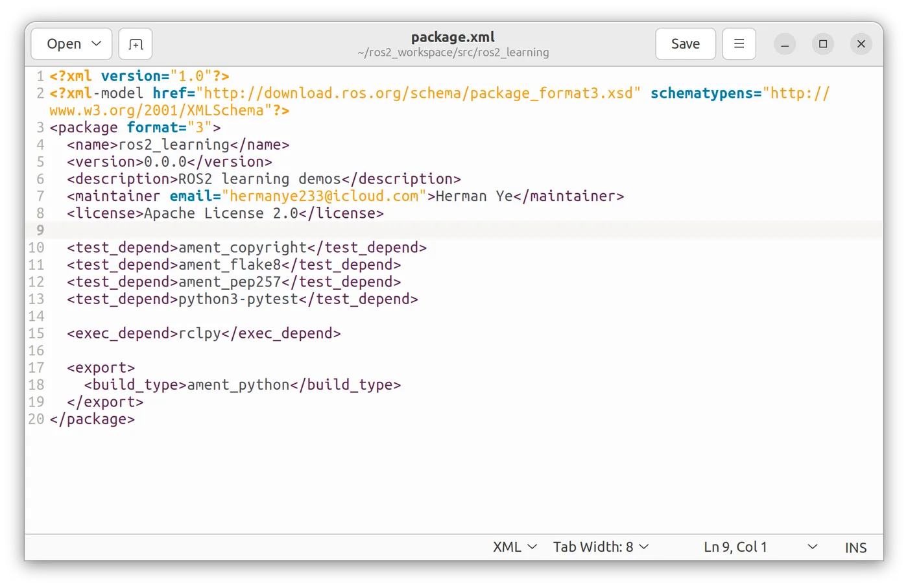Viewport: 908px width, 588px height.
Task: Click the hermanye233@icloud.com email value
Action: (324, 196)
